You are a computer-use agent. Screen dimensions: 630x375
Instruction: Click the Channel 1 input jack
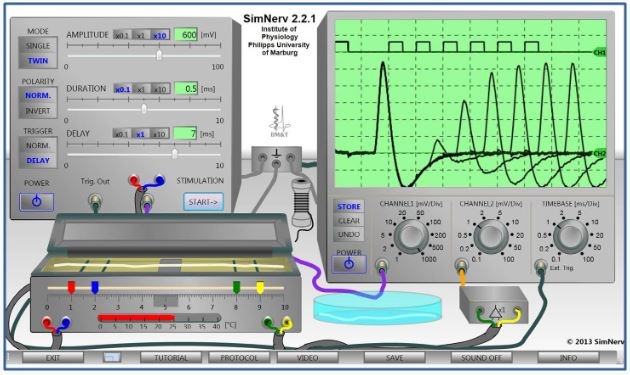382,264
